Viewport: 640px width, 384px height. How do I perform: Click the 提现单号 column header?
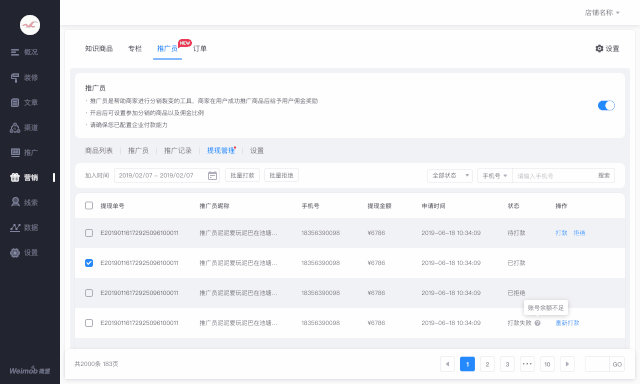click(x=112, y=206)
